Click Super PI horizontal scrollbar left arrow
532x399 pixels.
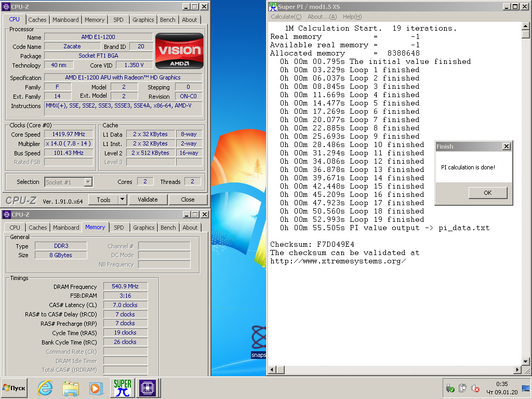(272, 369)
